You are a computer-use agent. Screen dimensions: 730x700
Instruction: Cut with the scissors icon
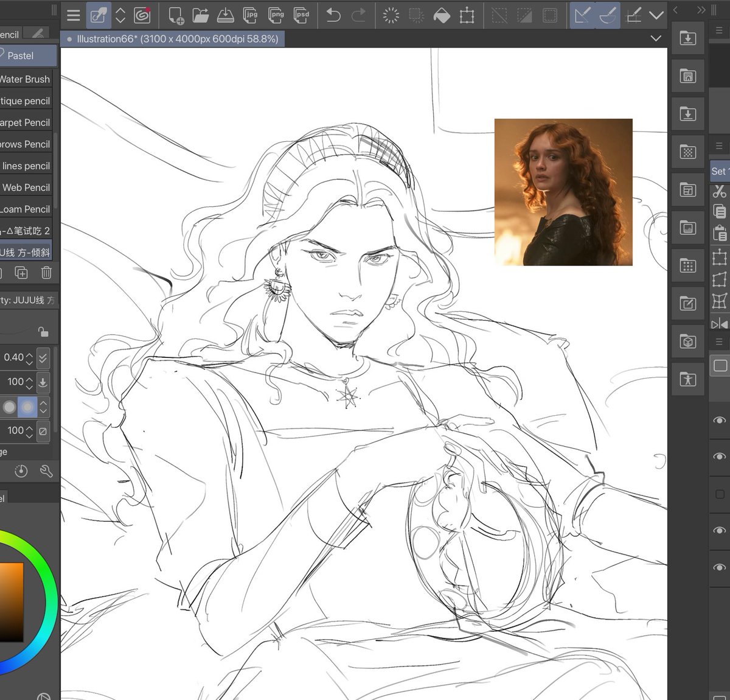point(720,191)
